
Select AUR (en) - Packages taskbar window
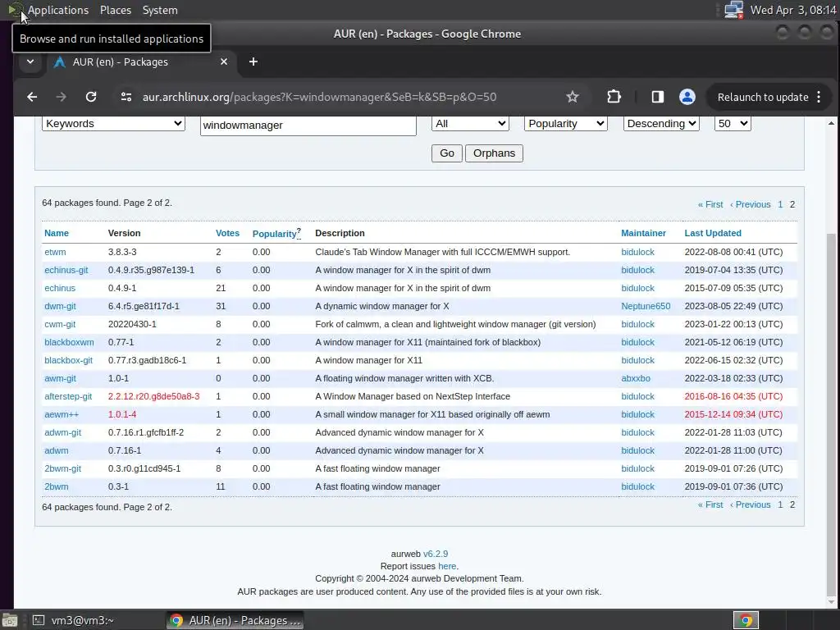[235, 620]
